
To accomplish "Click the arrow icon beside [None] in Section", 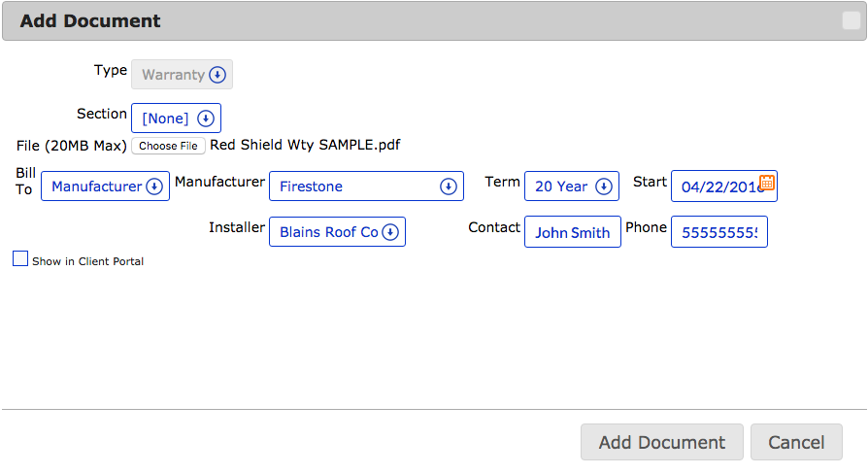I will pos(205,118).
